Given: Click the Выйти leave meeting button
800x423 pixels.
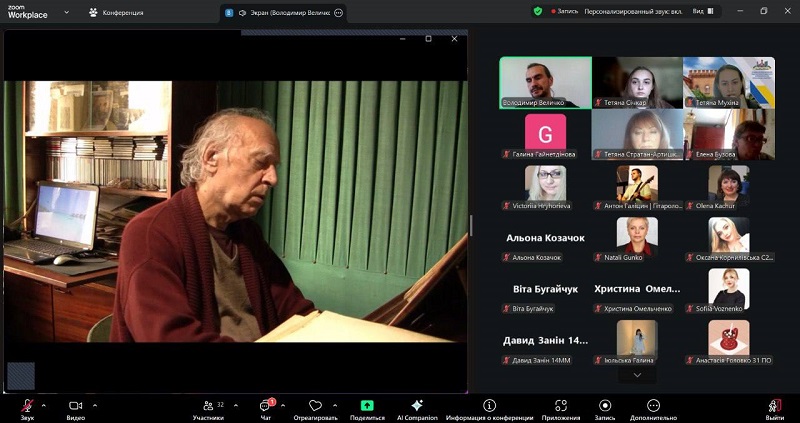Looking at the screenshot, I should [x=774, y=406].
